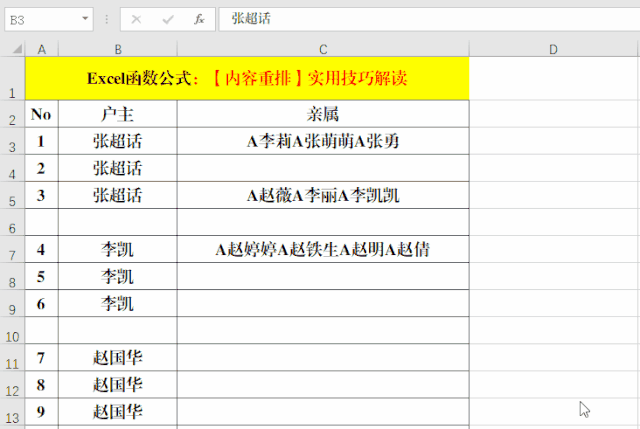The image size is (640, 429).
Task: Click the three-dot formula bar resize handle
Action: (107, 19)
